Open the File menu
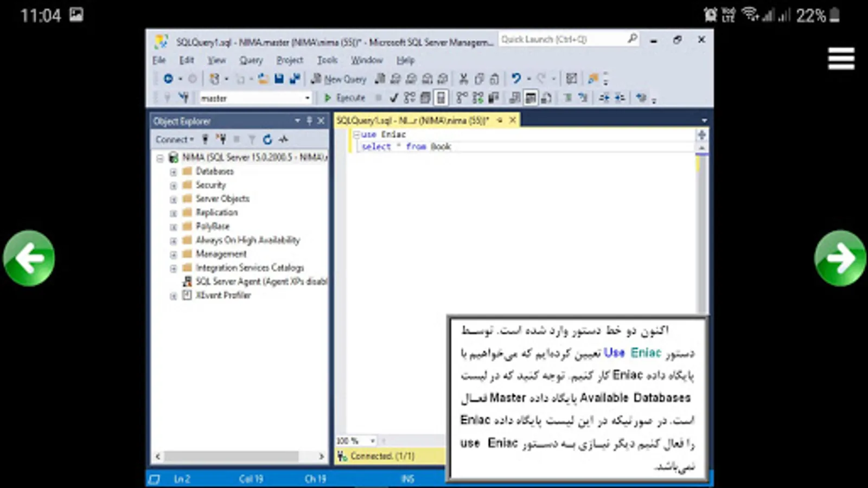Screen dimensions: 868x488 159,60
